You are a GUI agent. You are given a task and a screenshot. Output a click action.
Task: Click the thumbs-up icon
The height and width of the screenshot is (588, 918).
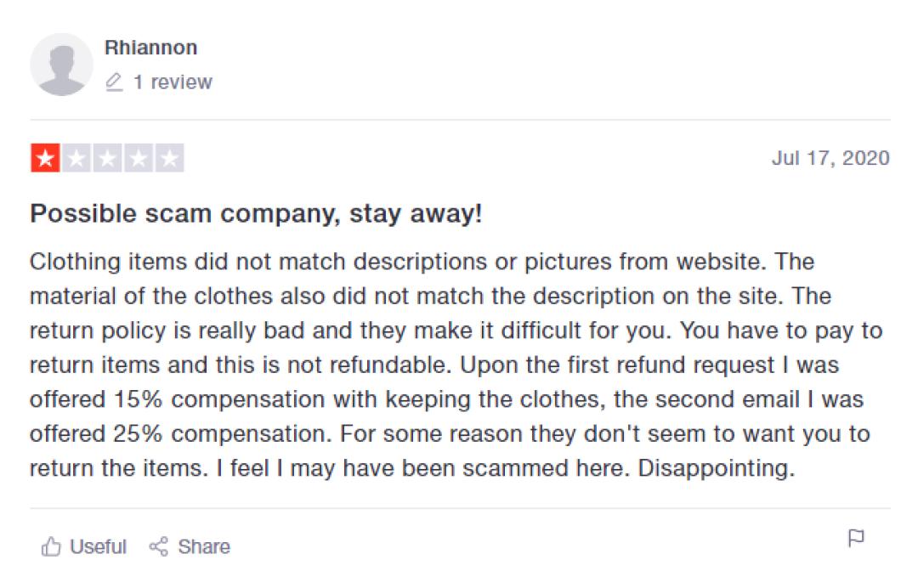(x=51, y=546)
